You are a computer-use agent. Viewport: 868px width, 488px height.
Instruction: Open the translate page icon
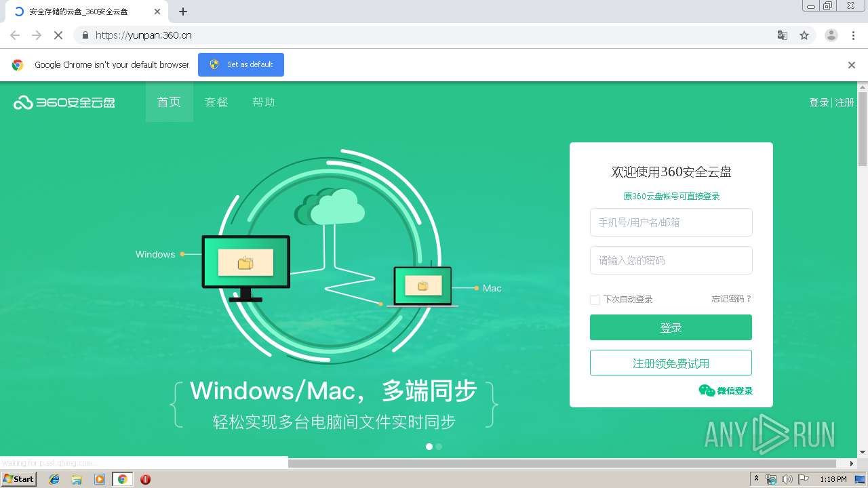783,35
